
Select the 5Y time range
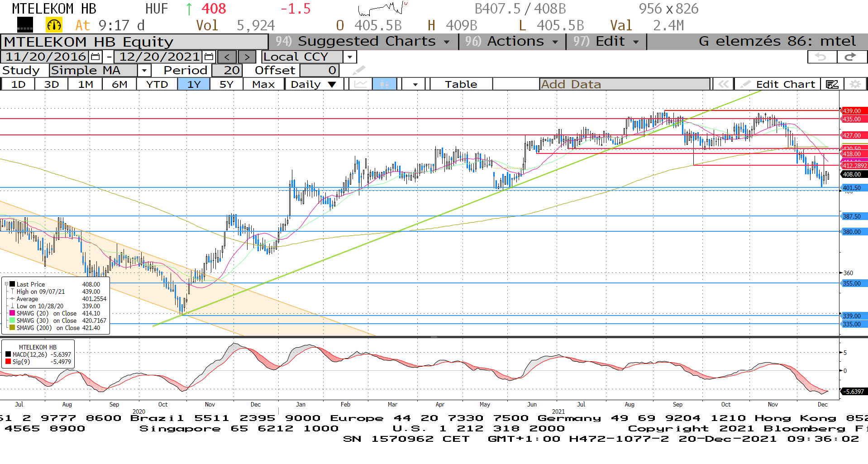point(226,84)
